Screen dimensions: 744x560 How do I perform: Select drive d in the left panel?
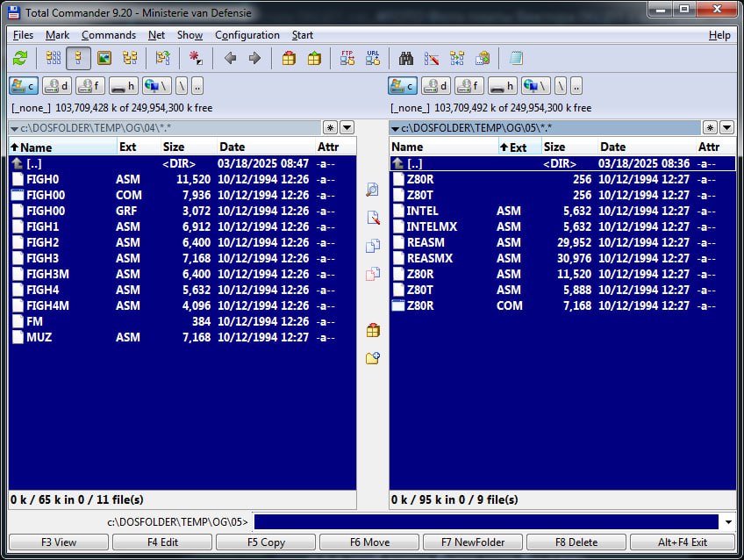tap(56, 86)
